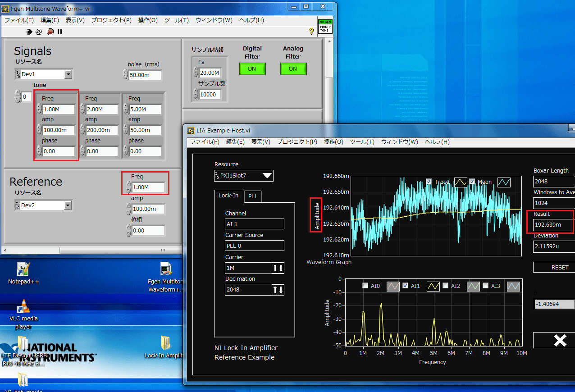Image resolution: width=575 pixels, height=392 pixels.
Task: Click the large X stop button
Action: (x=560, y=340)
